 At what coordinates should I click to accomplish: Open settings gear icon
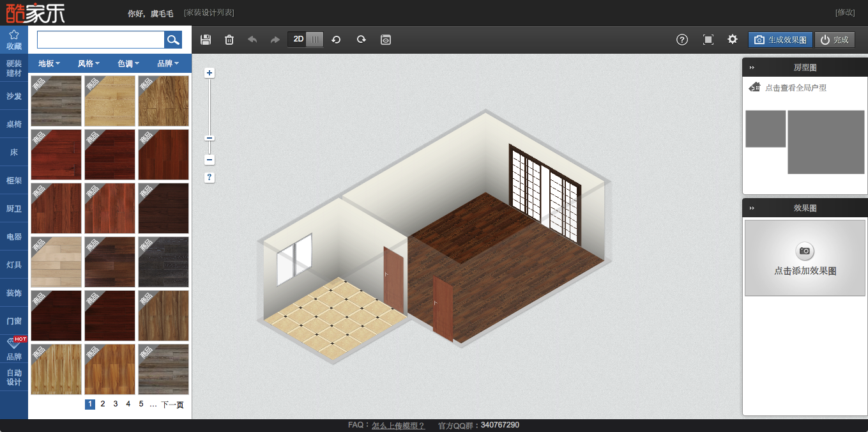733,40
